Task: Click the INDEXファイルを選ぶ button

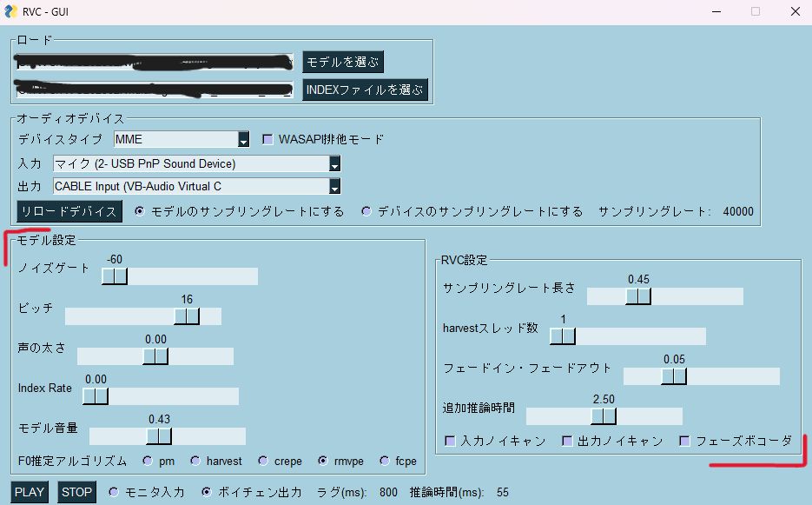Action: point(365,90)
